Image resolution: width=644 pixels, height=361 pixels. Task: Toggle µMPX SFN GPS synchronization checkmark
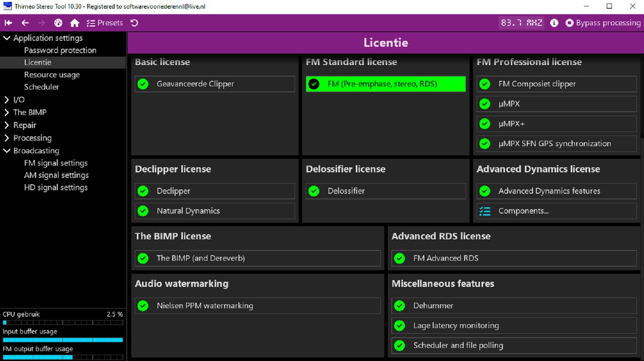pos(485,143)
